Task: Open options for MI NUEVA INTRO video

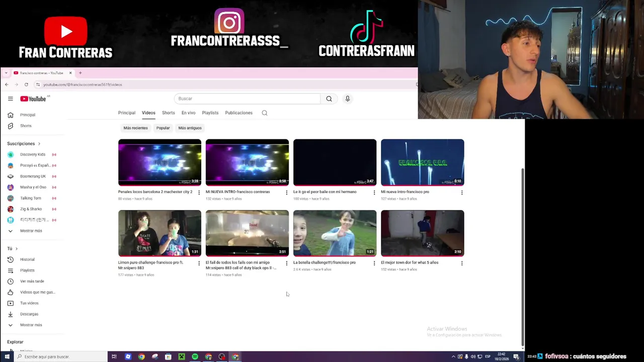Action: (x=287, y=193)
